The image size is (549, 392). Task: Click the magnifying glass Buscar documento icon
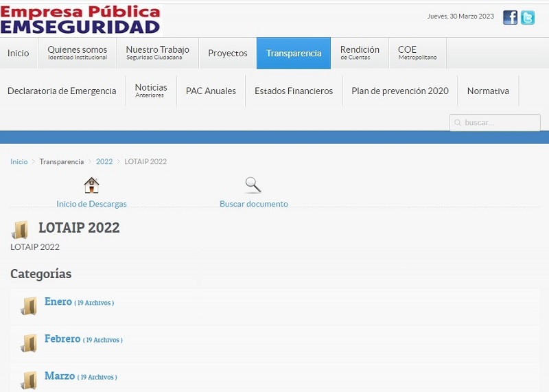pos(253,185)
